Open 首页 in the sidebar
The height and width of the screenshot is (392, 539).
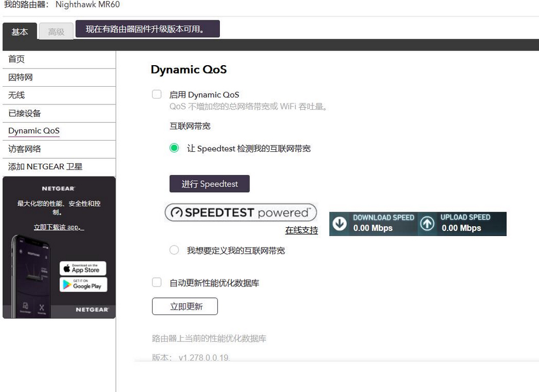17,59
